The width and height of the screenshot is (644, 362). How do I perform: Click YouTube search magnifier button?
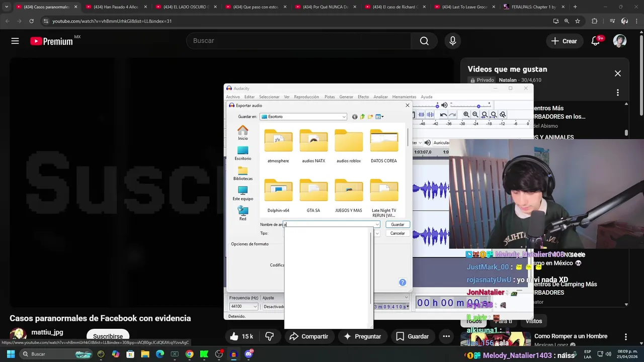425,41
